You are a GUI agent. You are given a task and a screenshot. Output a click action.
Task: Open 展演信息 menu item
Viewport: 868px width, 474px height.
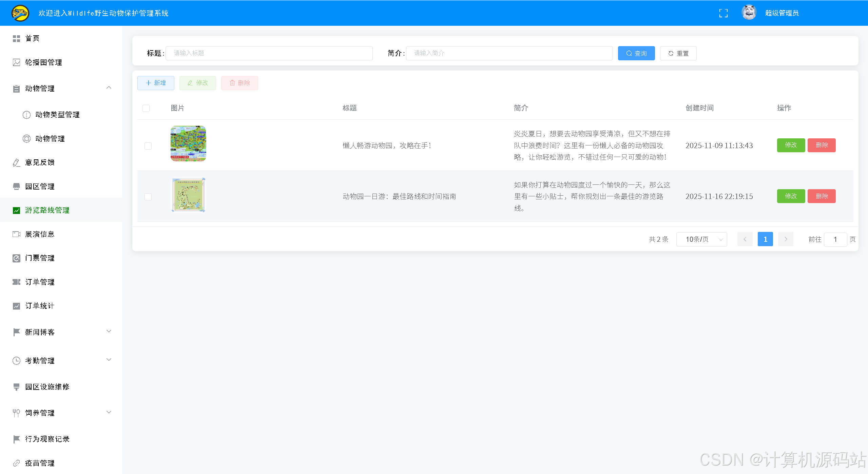(x=61, y=234)
